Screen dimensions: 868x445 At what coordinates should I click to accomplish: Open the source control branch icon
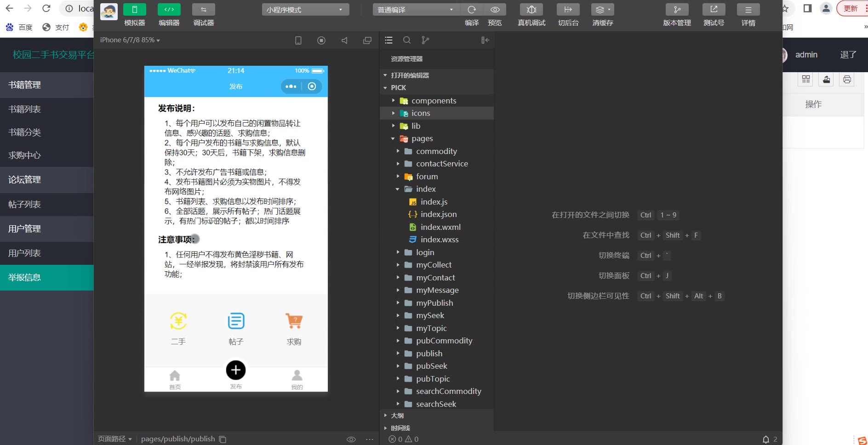pyautogui.click(x=425, y=40)
